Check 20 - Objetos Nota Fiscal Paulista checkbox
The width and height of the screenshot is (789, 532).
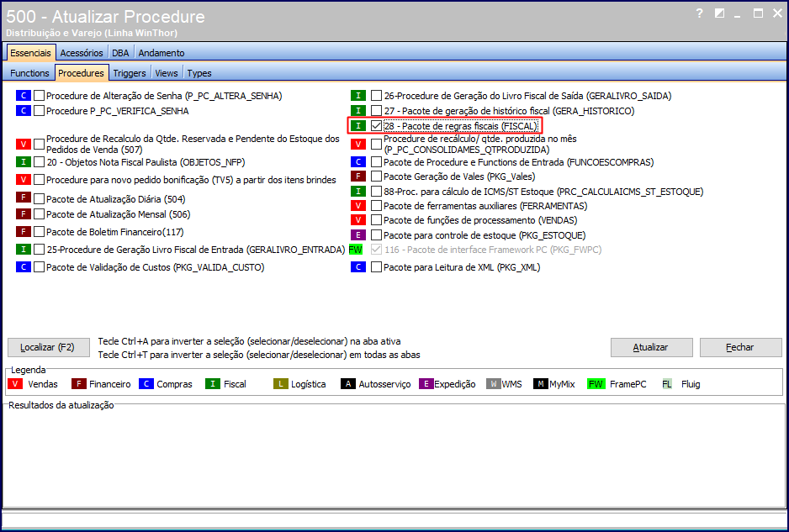[40, 162]
